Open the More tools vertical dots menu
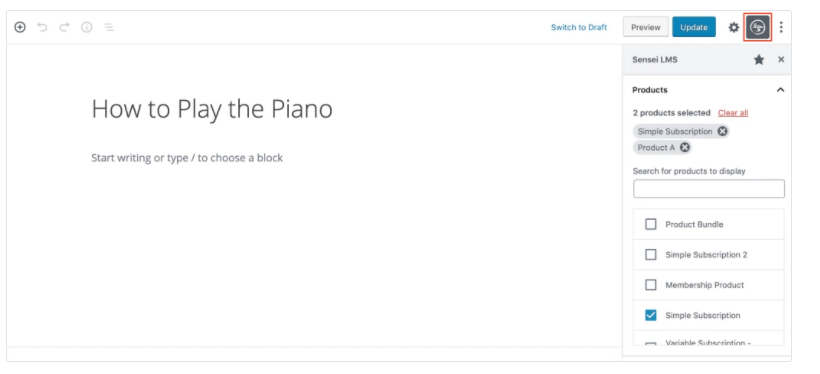 (781, 27)
